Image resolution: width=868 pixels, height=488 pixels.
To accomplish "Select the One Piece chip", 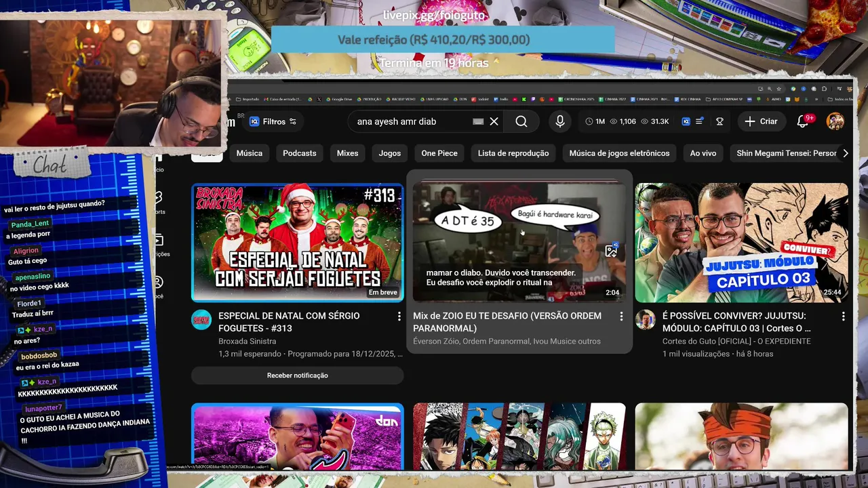I will pyautogui.click(x=439, y=153).
